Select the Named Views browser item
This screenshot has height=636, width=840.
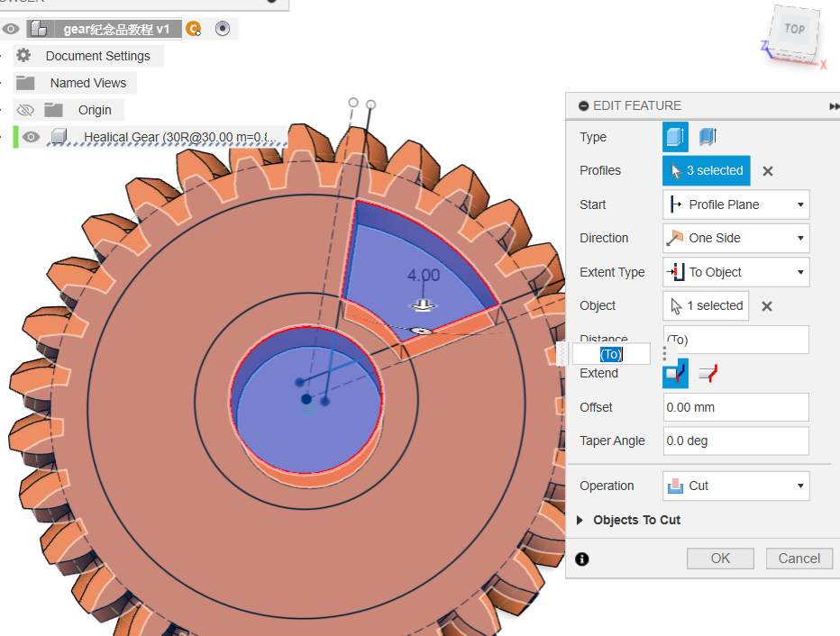point(87,83)
